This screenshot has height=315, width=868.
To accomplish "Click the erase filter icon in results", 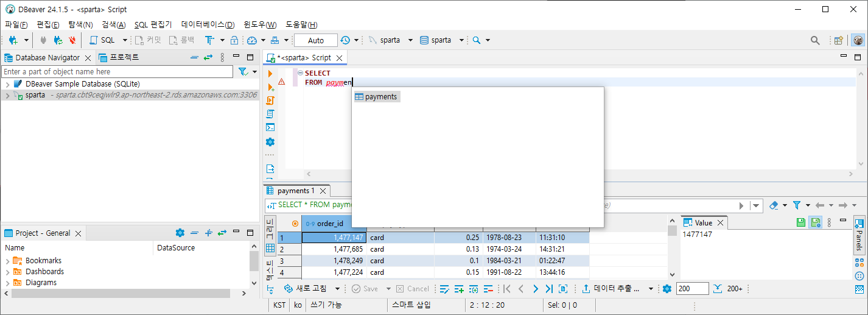I will (x=773, y=205).
